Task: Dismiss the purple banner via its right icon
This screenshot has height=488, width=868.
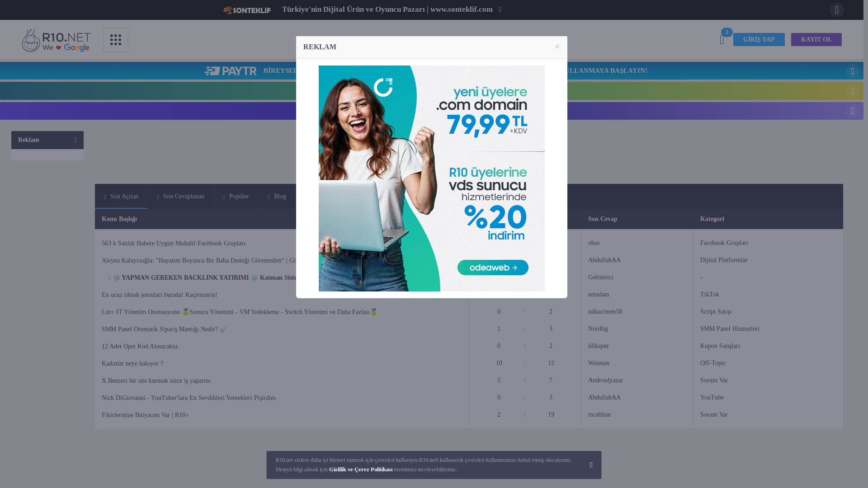Action: pos(853,111)
